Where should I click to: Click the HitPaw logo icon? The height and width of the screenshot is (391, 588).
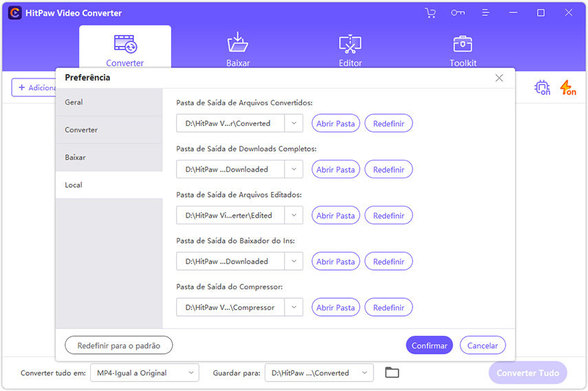[14, 13]
